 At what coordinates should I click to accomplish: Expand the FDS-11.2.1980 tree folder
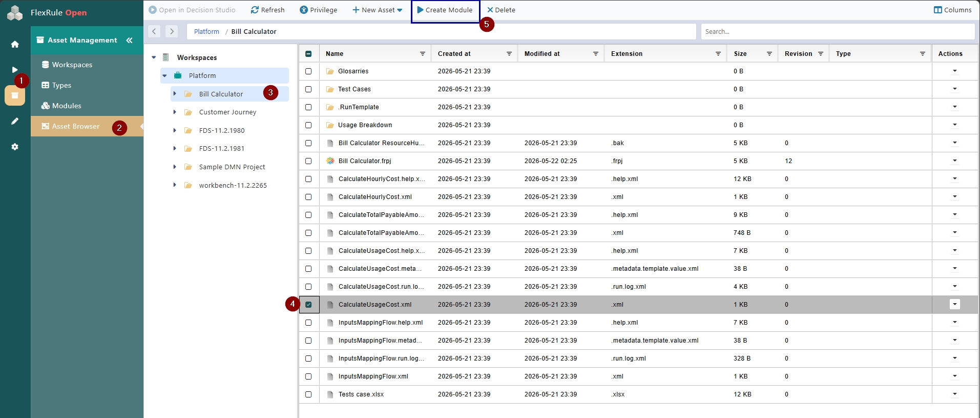click(x=175, y=130)
